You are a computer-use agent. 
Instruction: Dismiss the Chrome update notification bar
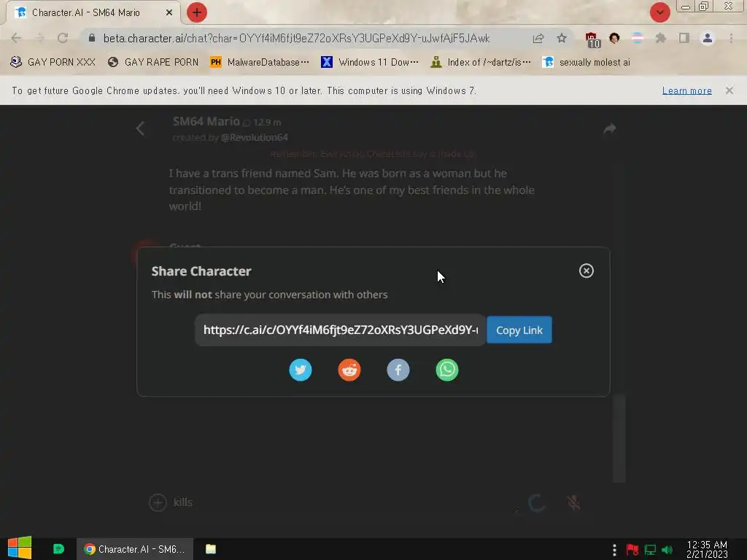[729, 90]
